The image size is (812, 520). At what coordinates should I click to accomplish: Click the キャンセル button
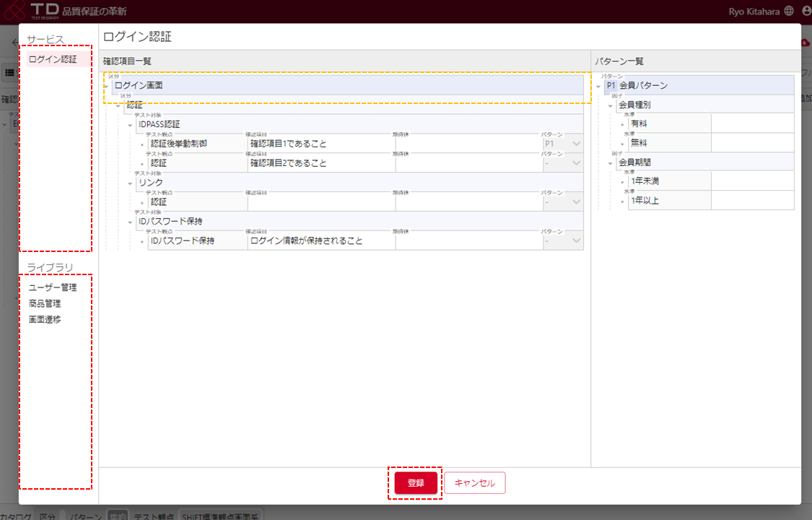point(475,482)
